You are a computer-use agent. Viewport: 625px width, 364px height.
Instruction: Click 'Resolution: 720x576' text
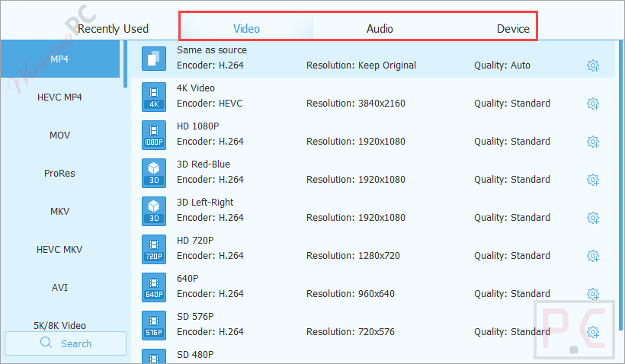351,332
